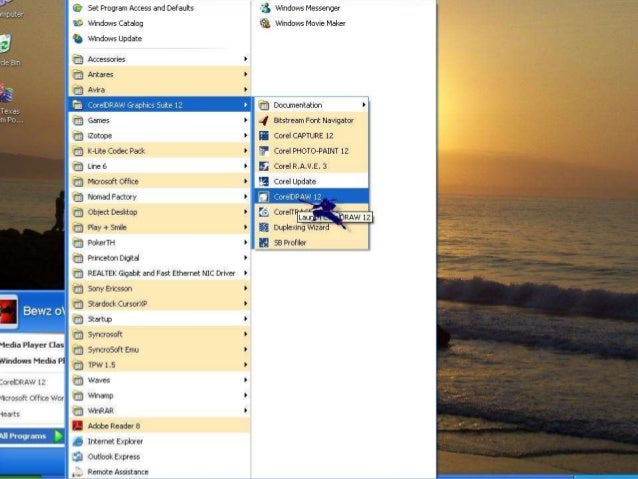Open the REALTEK Gigabit NIC Driver group
The image size is (638, 479).
click(x=160, y=273)
